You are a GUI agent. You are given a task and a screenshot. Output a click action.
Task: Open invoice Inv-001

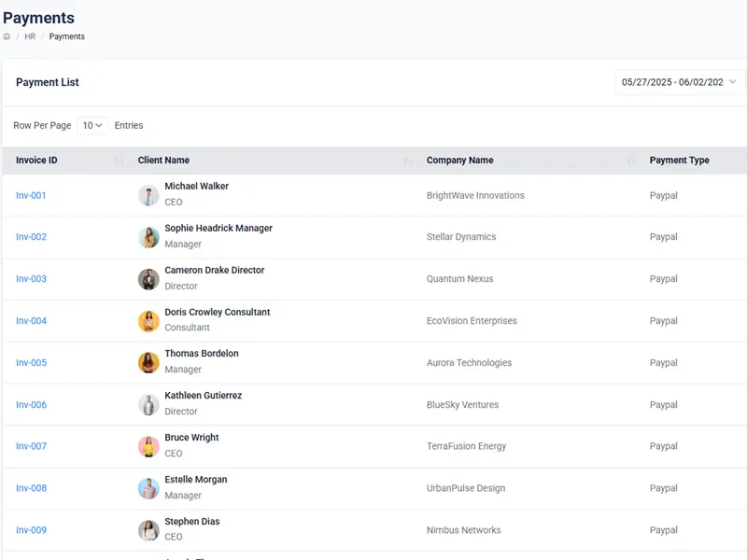pyautogui.click(x=31, y=196)
